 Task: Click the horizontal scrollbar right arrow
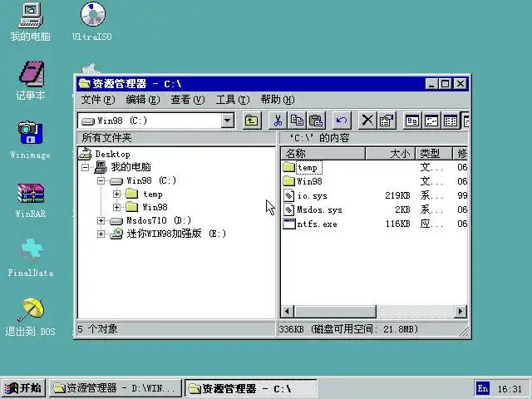click(460, 312)
